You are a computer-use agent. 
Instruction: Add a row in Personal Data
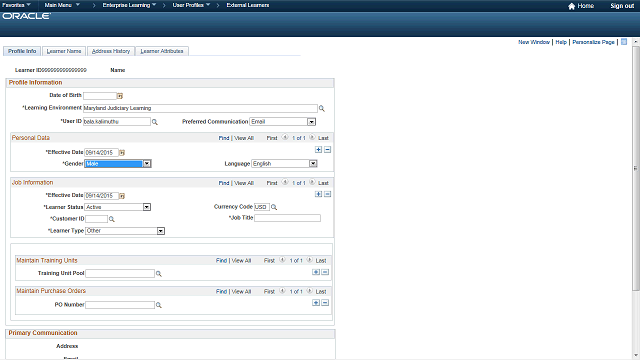(x=318, y=150)
